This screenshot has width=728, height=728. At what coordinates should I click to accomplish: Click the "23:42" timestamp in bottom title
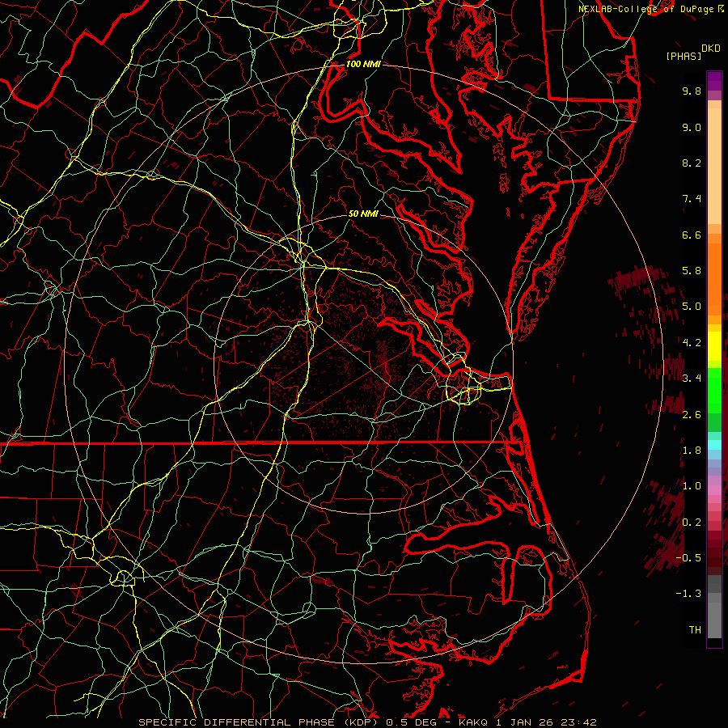coord(578,722)
